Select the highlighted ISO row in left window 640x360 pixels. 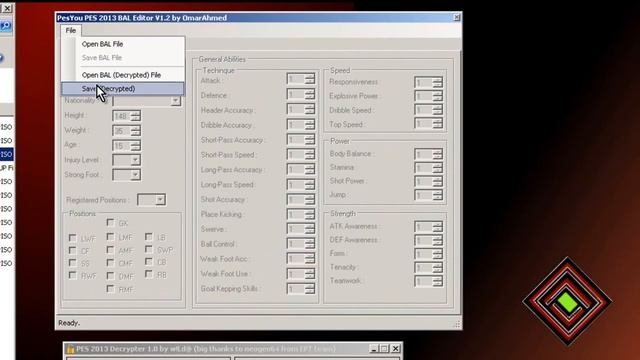coord(7,154)
